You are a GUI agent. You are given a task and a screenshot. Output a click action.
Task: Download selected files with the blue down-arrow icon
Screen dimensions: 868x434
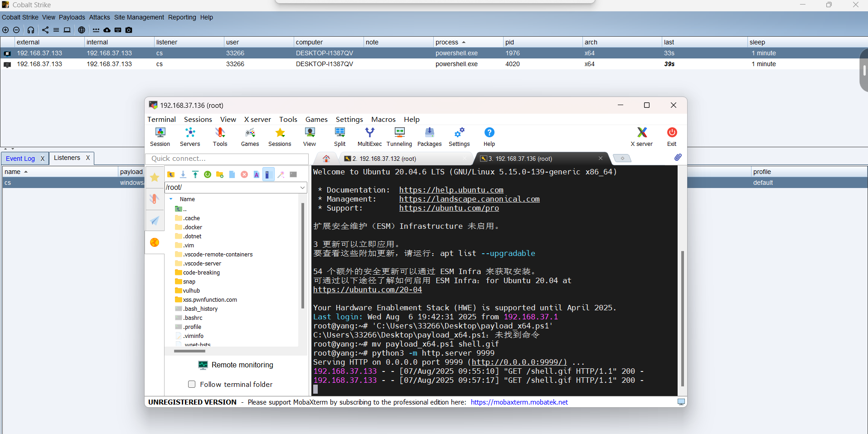coord(183,174)
